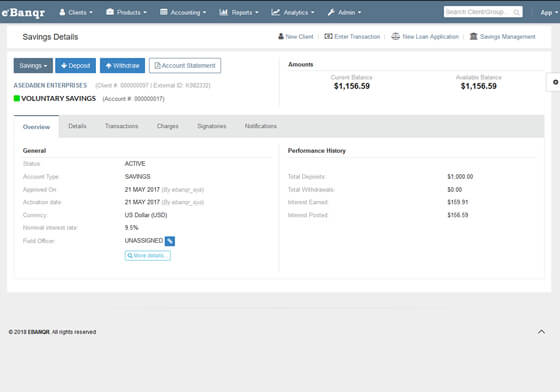Start a New Loan Application
560x392 pixels.
point(425,36)
